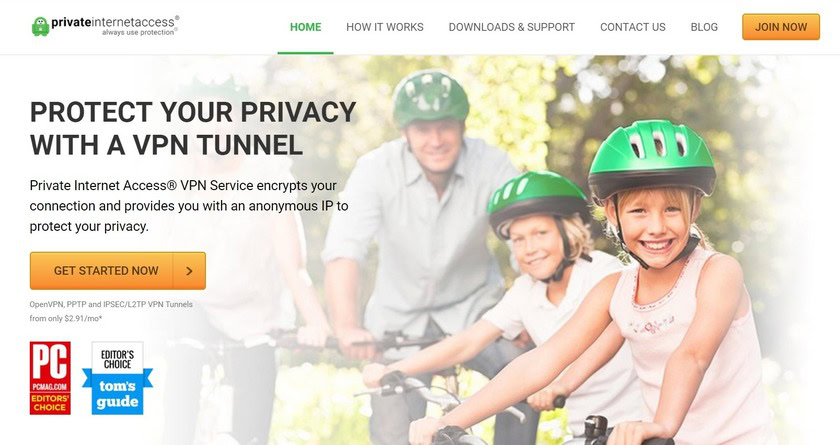Screen dimensions: 840x445
Task: Click the arrow chevron on Get Started button
Action: [189, 271]
